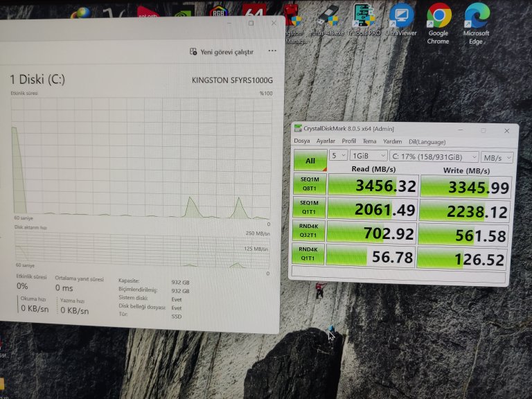Click the 2238.12 write result
This screenshot has width=532, height=399.
(x=464, y=211)
